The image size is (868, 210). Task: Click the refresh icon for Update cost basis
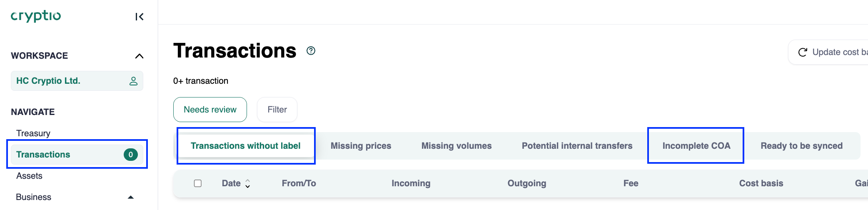coord(802,52)
